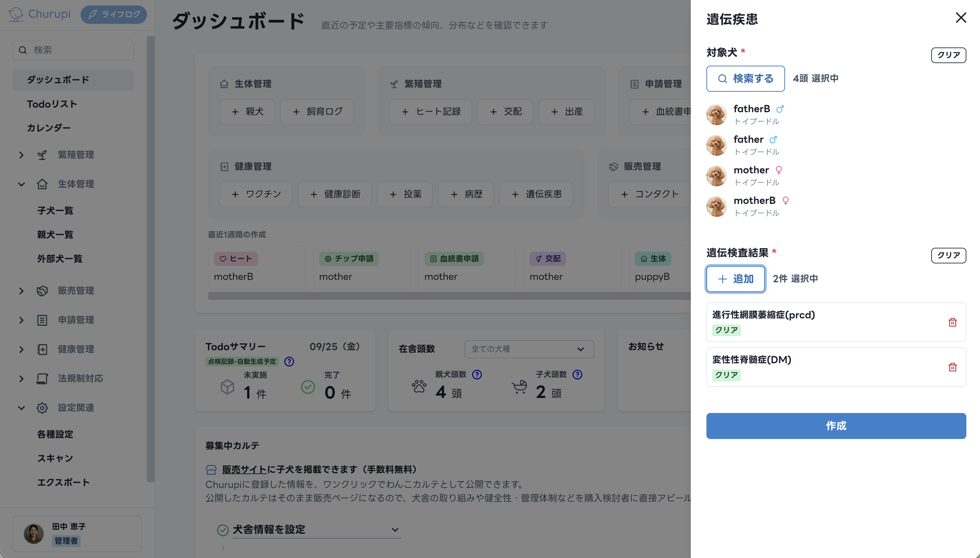Screen dimensions: 980x558
Task: Expand the 法規制対応 sidebar section
Action: 21,379
